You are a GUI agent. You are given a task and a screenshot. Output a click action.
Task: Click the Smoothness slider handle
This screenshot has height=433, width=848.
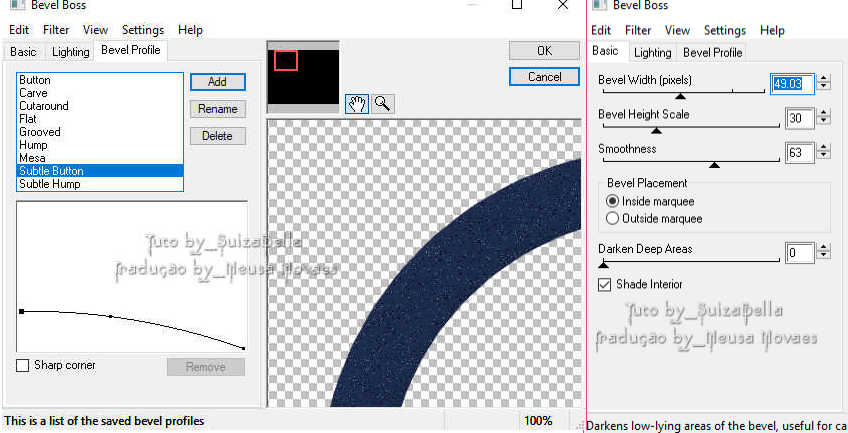point(714,164)
